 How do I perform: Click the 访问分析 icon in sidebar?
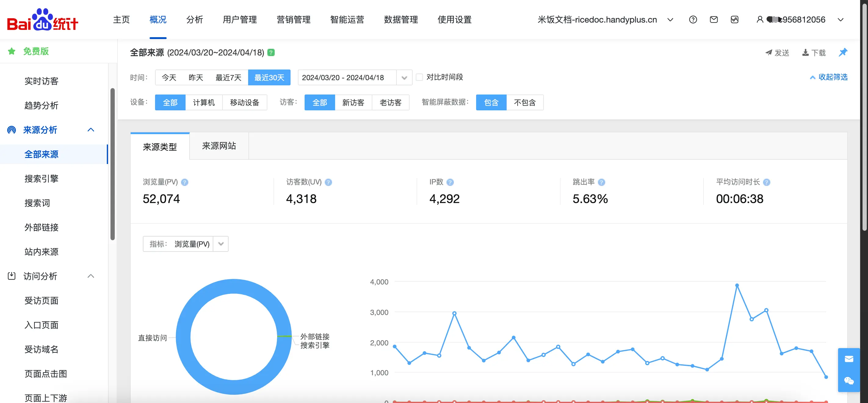pos(12,276)
